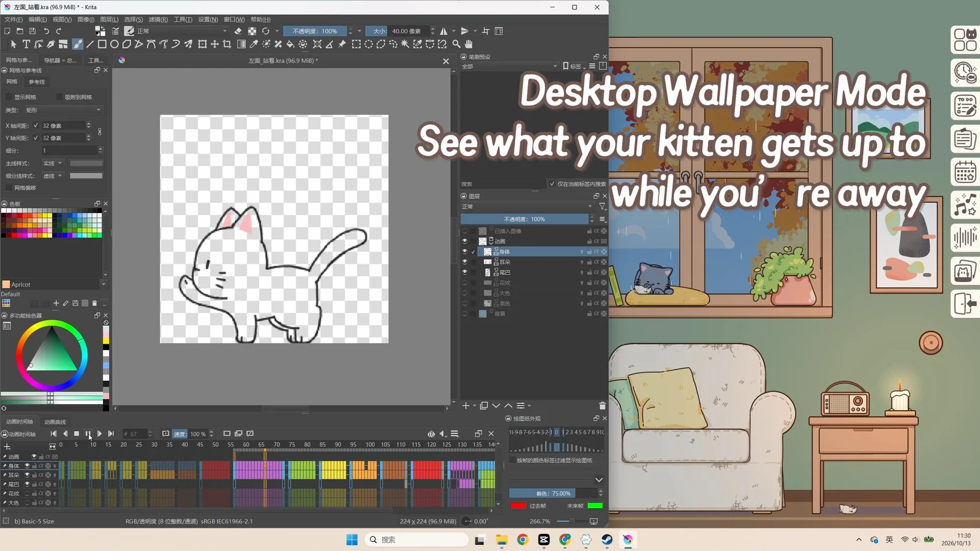The height and width of the screenshot is (551, 980).
Task: Open Steam from the Windows taskbar
Action: [607, 539]
